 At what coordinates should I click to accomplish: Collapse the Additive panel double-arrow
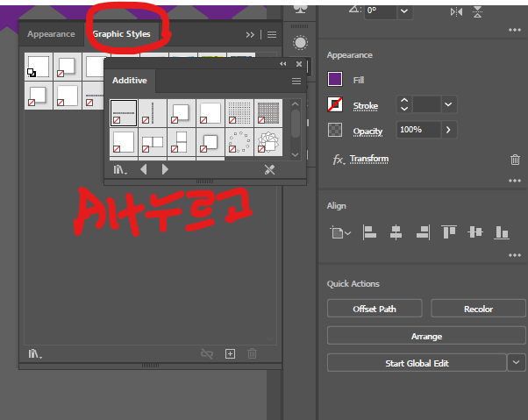click(x=282, y=64)
